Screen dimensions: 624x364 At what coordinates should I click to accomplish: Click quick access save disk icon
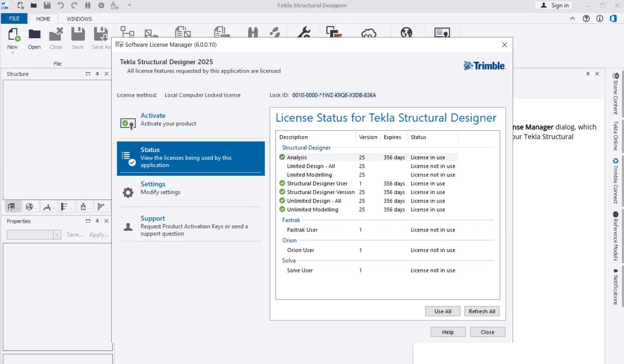[47, 5]
